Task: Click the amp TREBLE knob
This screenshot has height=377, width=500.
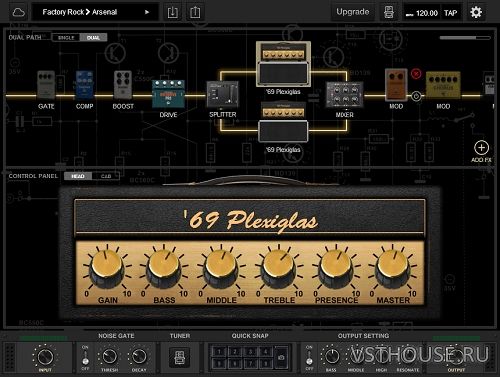Action: pyautogui.click(x=279, y=269)
